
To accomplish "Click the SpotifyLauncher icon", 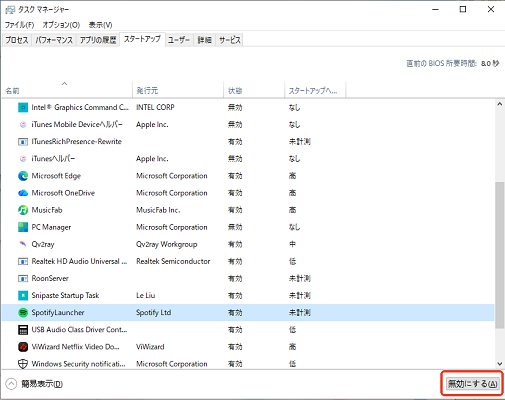I will (x=23, y=313).
